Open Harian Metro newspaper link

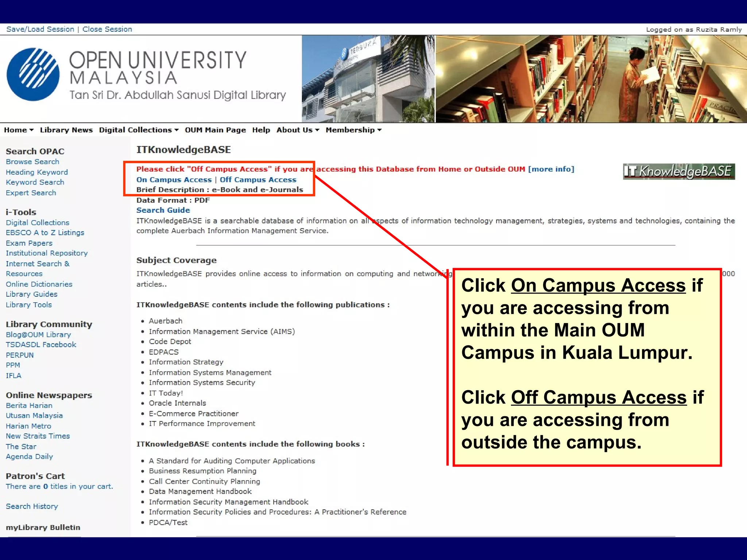pos(28,426)
